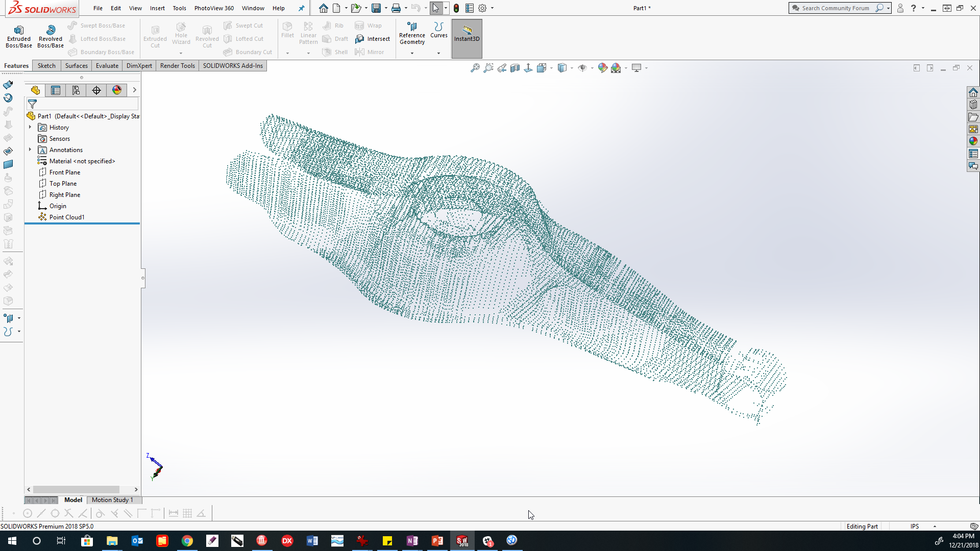Open the Reference Geometry dropdown

[x=412, y=53]
